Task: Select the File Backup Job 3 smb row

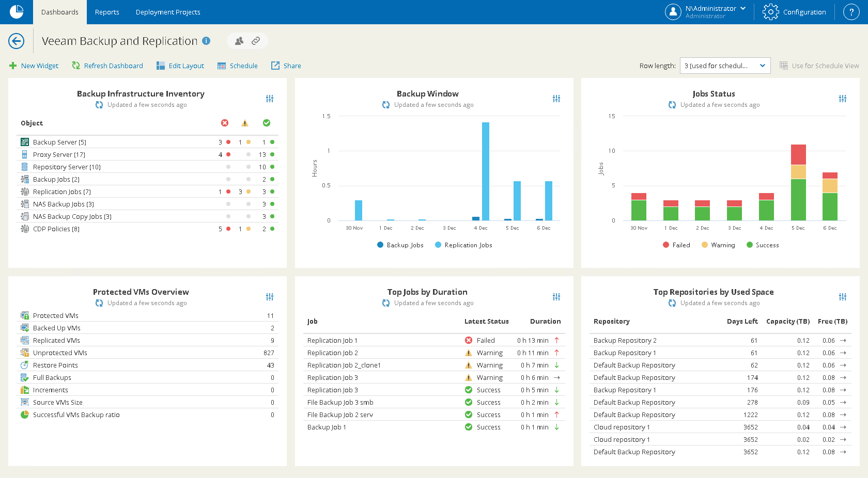Action: (434, 403)
